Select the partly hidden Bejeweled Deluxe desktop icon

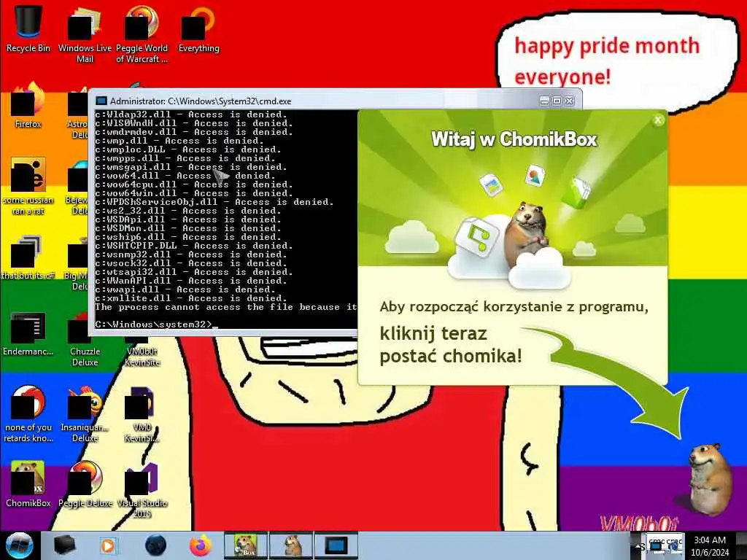pyautogui.click(x=77, y=189)
